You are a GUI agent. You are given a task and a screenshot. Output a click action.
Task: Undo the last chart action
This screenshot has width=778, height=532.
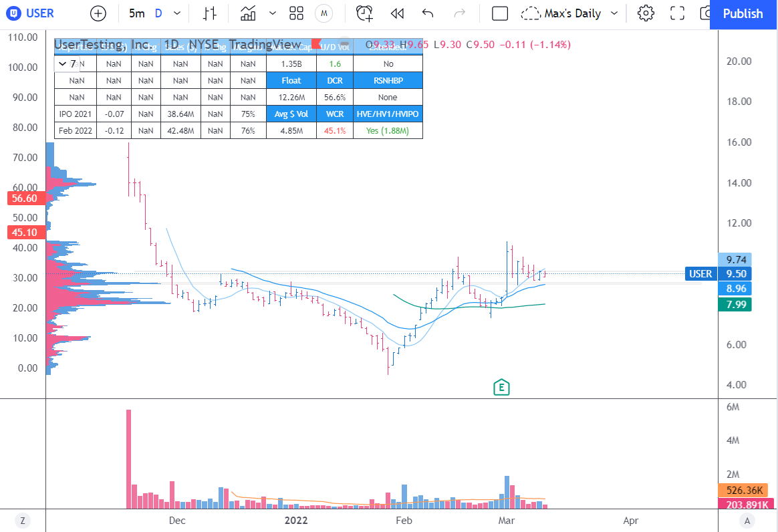428,13
